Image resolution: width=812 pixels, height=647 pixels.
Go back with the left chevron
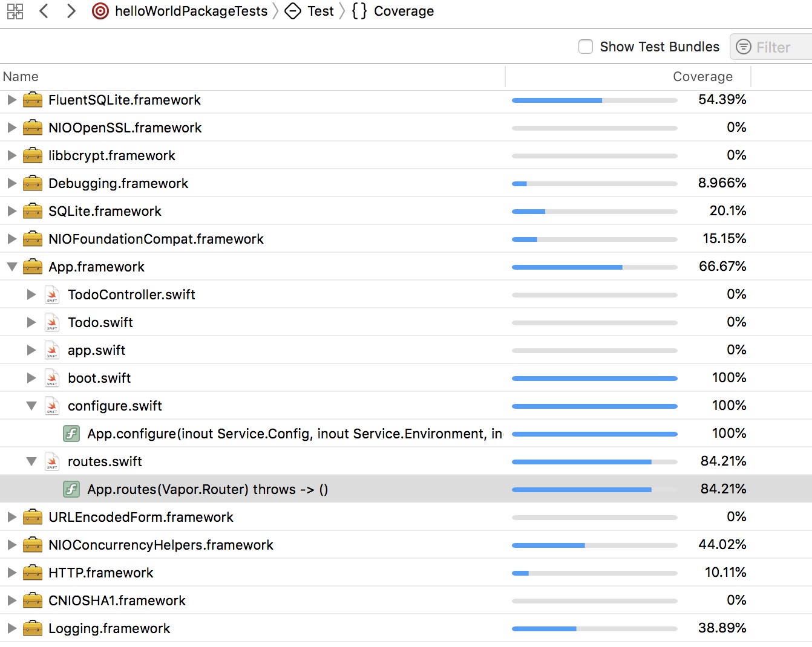tap(44, 11)
